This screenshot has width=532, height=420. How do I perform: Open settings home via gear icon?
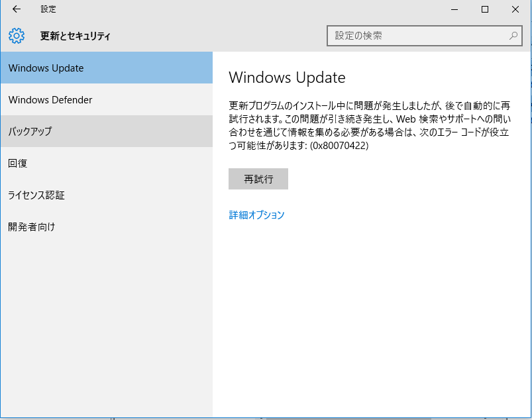pyautogui.click(x=17, y=36)
